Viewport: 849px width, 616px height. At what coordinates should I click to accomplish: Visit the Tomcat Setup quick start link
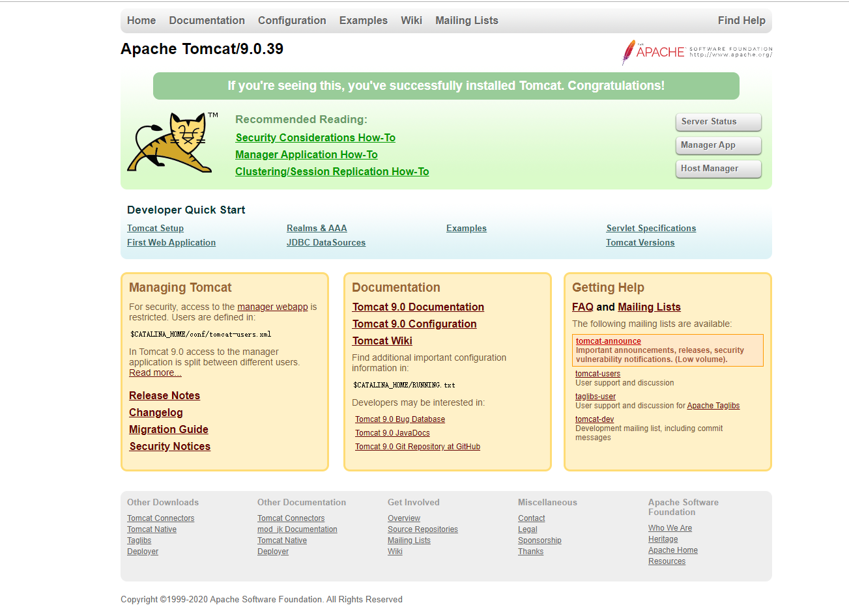[155, 228]
